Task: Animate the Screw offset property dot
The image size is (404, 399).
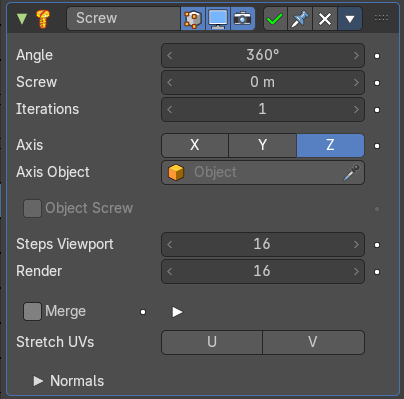Action: (x=377, y=83)
